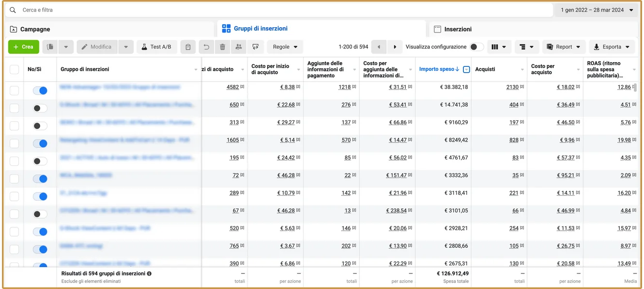Open Acquisti column header arrow

pos(522,70)
